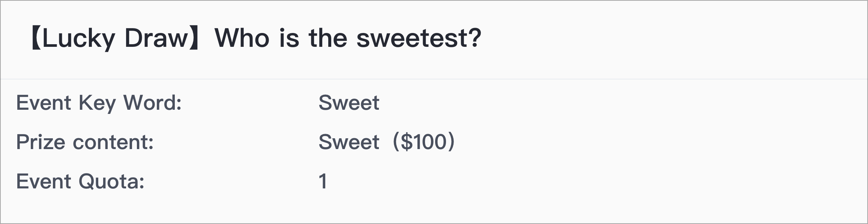Click the Event Quota label
The width and height of the screenshot is (868, 224).
(80, 182)
